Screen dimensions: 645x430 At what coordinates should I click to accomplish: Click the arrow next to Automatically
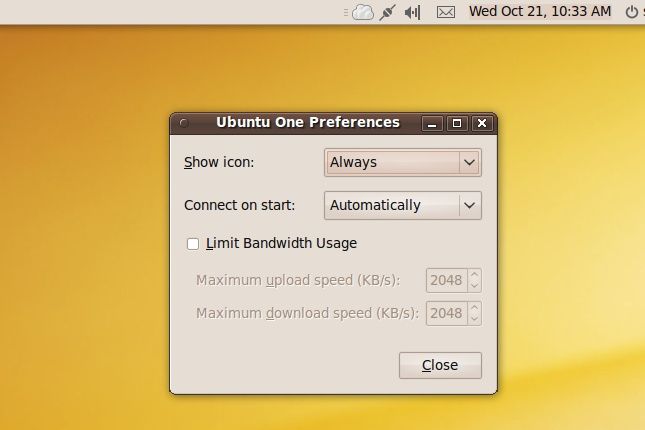coord(469,205)
